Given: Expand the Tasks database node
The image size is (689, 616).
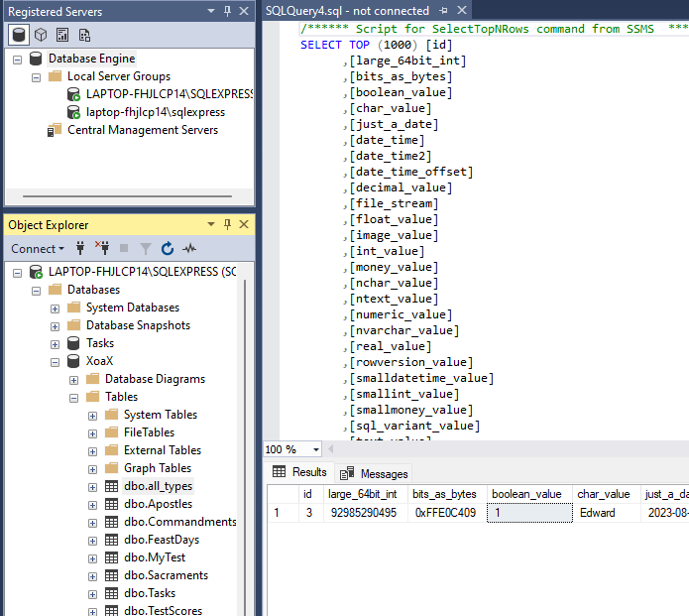Looking at the screenshot, I should (x=55, y=345).
